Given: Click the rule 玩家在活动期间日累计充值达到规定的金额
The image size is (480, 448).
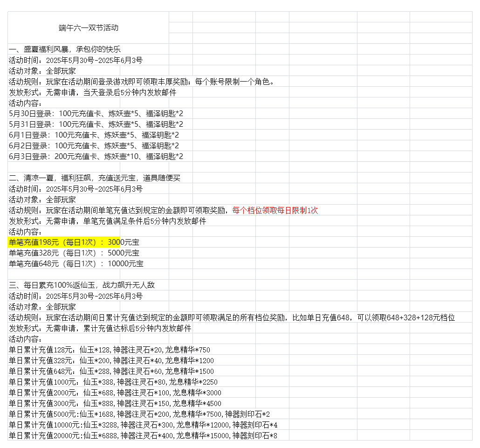Looking at the screenshot, I should point(232,317).
